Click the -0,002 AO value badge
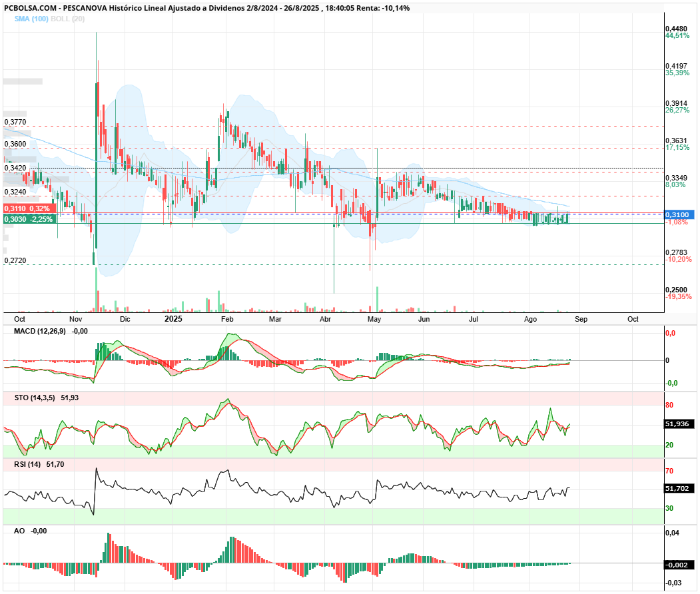This screenshot has height=594, width=700. [x=679, y=565]
